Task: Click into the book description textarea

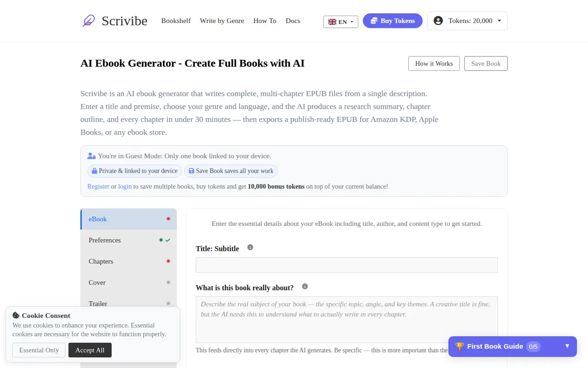Action: point(347,320)
